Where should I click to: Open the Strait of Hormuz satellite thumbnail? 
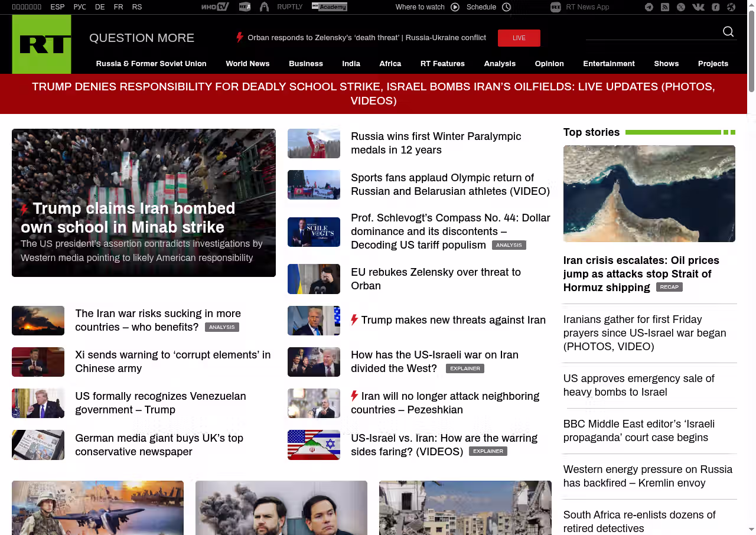point(649,194)
